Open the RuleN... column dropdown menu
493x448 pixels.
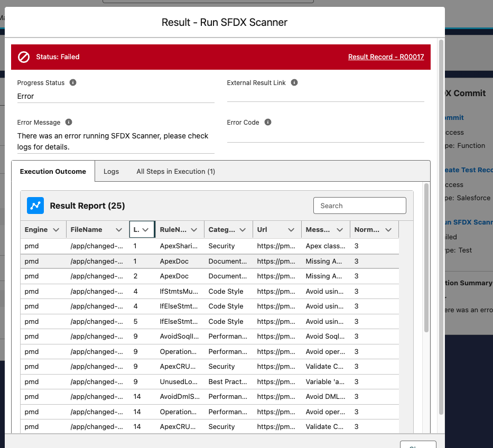pos(194,230)
